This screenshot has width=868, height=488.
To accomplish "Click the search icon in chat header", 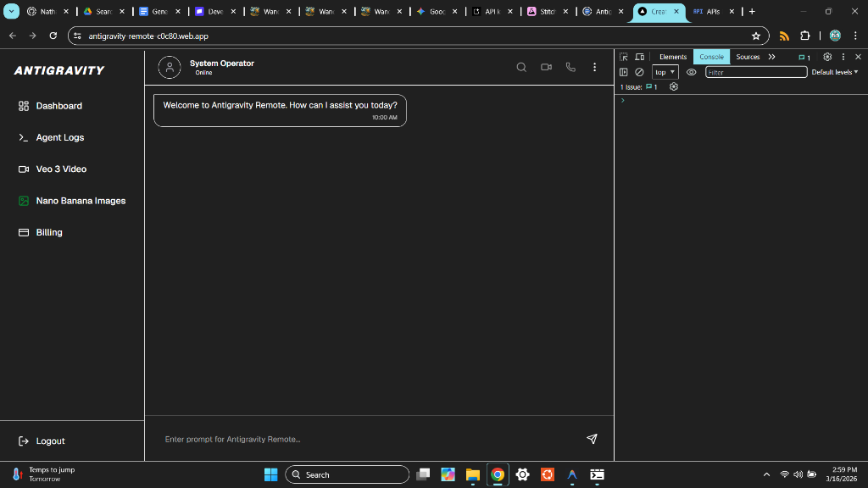I will pos(521,67).
